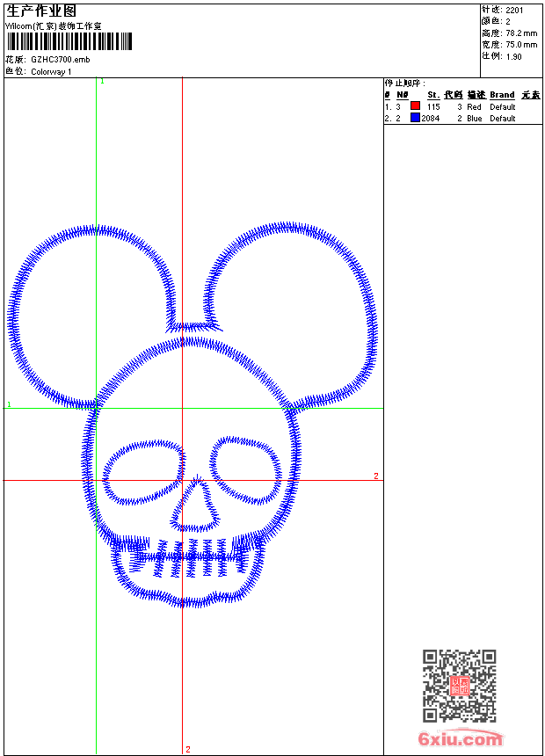The image size is (545, 756).
Task: Click the skull's stitched teeth
Action: point(188,563)
